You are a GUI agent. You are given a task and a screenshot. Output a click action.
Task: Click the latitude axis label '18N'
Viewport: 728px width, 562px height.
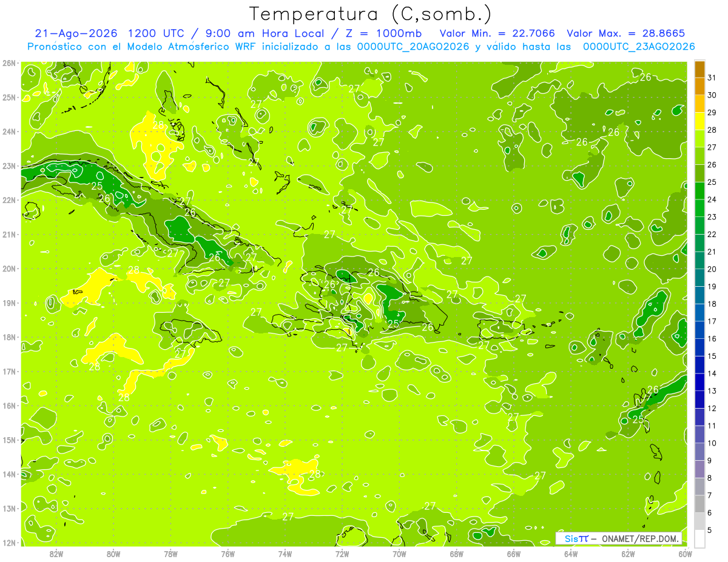(9, 337)
